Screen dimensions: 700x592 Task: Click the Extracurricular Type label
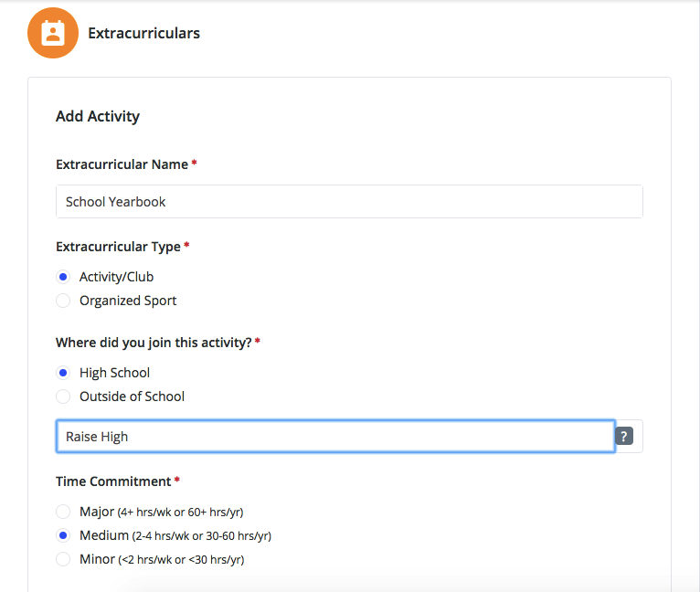[118, 247]
